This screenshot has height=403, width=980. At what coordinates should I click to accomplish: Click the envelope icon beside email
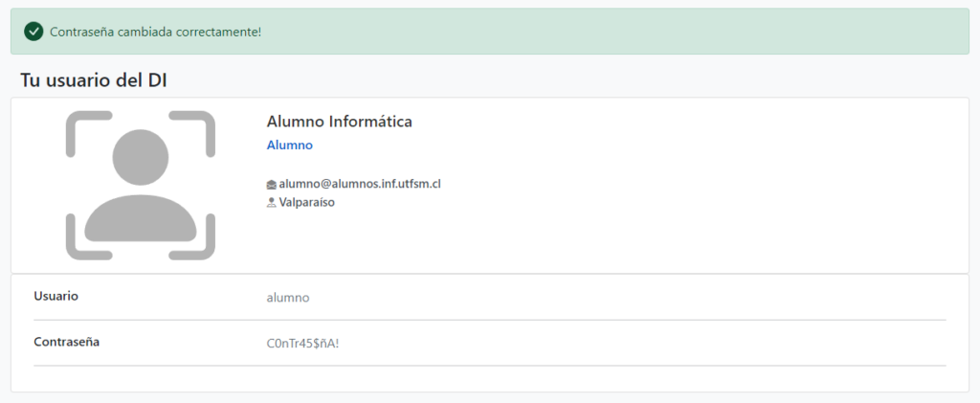[x=271, y=184]
